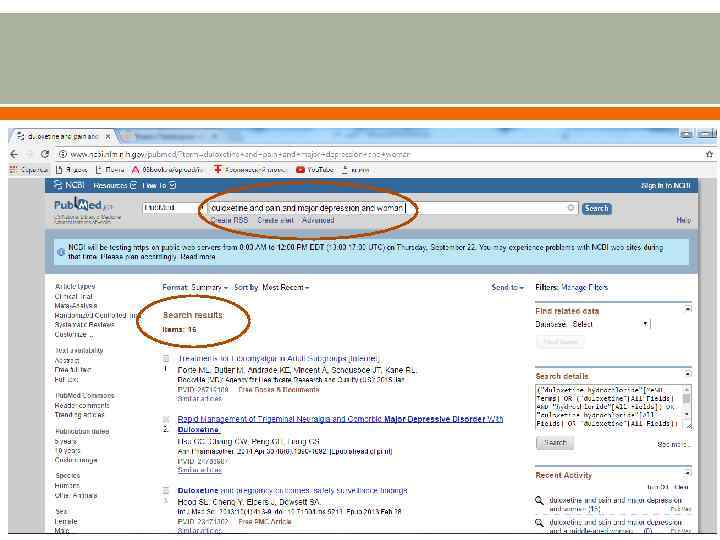Viewport: 720px width, 540px height.
Task: Filter species to Other Animals
Action: [76, 495]
